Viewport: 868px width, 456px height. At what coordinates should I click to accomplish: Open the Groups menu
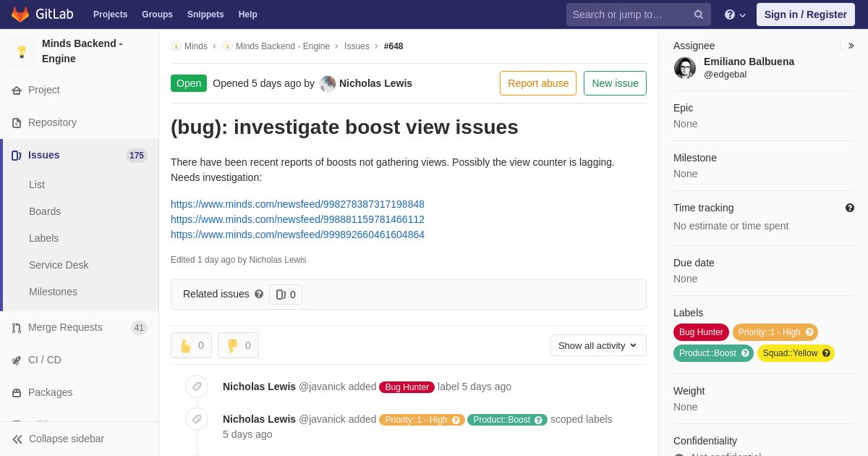pyautogui.click(x=157, y=14)
